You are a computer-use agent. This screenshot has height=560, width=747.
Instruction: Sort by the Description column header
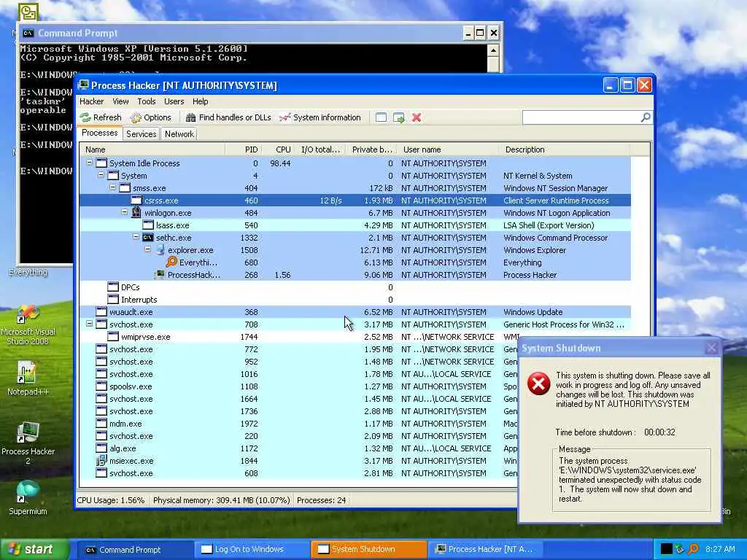pos(565,149)
